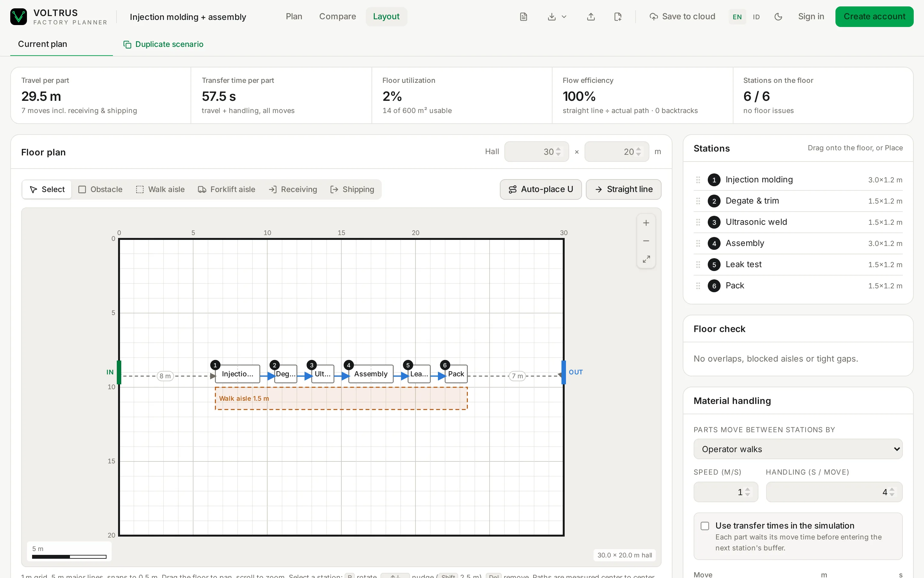
Task: Click the hall width field showing 30
Action: click(536, 152)
